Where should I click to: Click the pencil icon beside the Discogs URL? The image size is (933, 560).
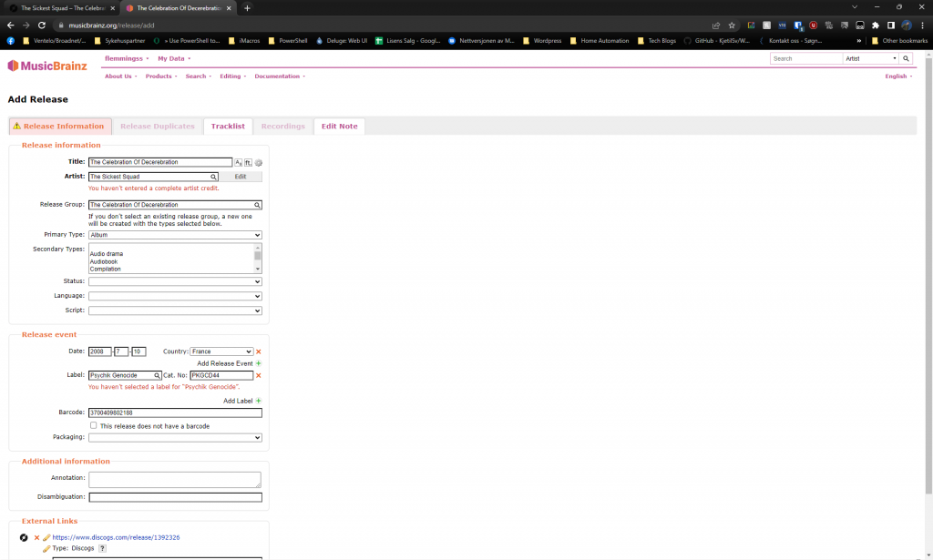click(46, 537)
